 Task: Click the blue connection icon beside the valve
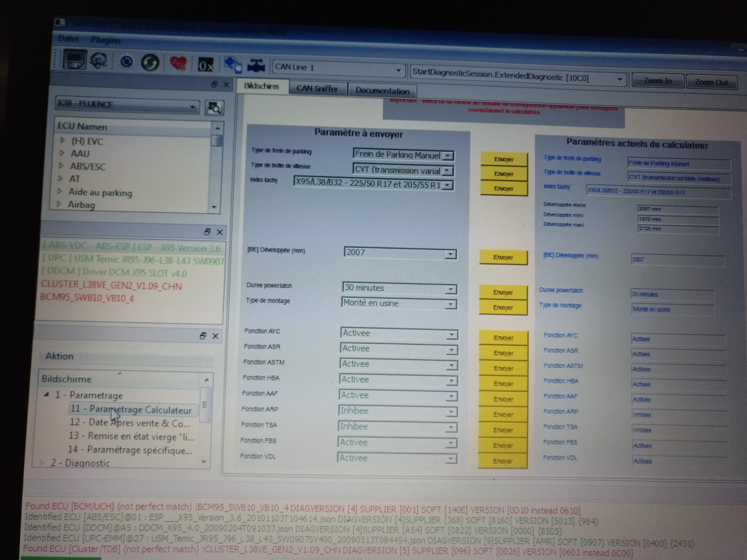pyautogui.click(x=232, y=65)
